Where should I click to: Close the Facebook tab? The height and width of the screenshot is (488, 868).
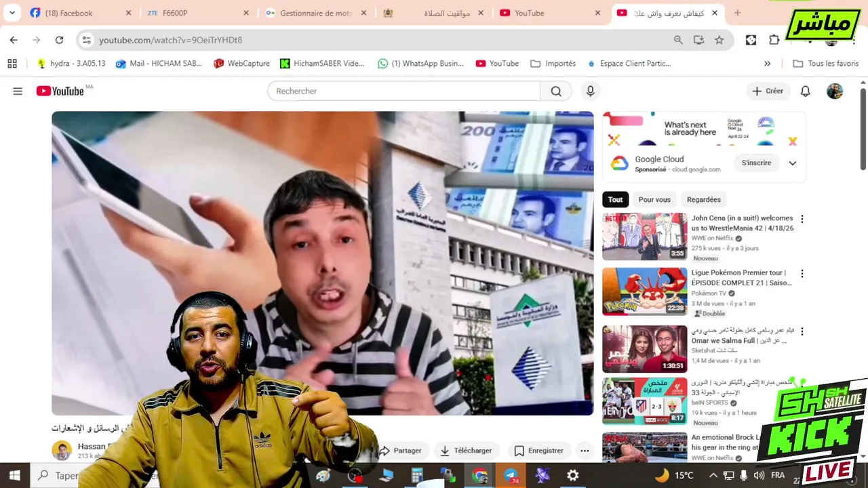[129, 13]
